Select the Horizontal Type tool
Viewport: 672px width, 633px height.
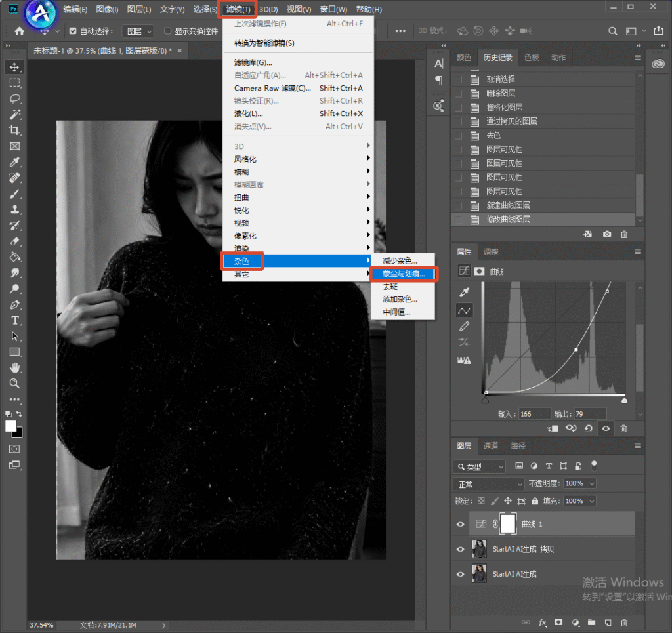coord(14,320)
